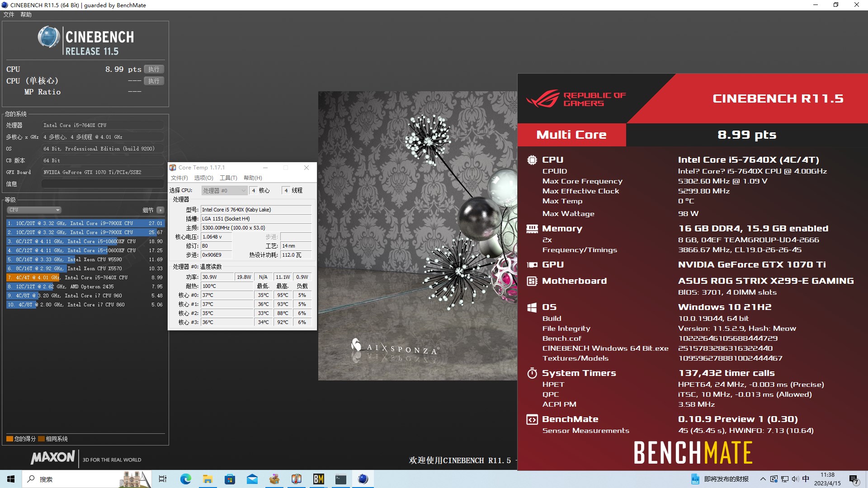Switch the Chinese IME input mode indicator
This screenshot has height=488, width=868.
[806, 479]
